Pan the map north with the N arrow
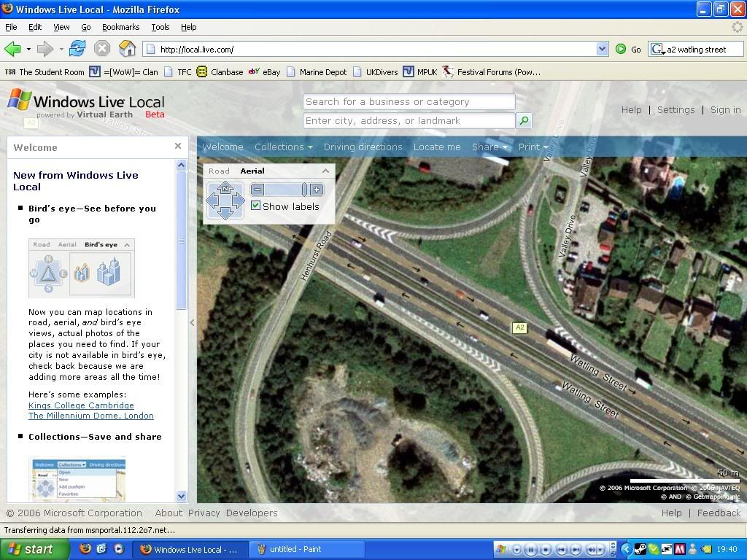 pos(225,187)
